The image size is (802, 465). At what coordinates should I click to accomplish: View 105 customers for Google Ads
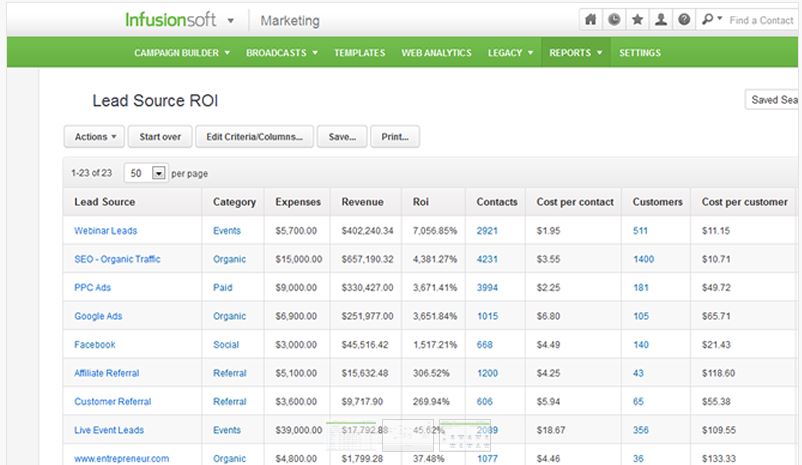pyautogui.click(x=640, y=316)
